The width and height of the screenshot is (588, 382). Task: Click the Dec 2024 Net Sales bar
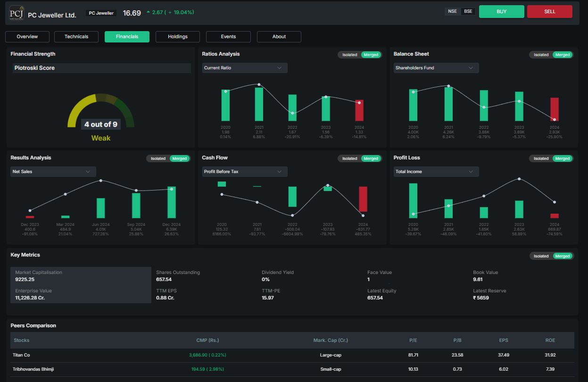click(x=172, y=202)
